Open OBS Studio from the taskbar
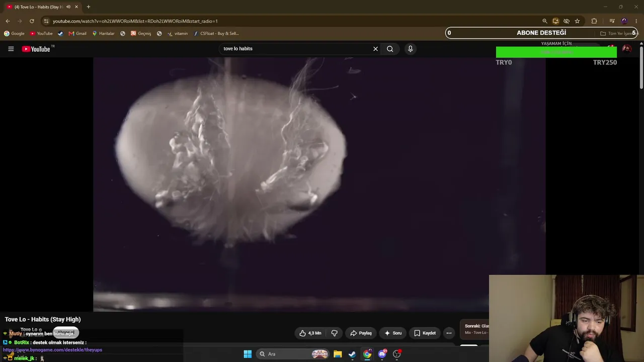The image size is (644, 362). [x=397, y=354]
